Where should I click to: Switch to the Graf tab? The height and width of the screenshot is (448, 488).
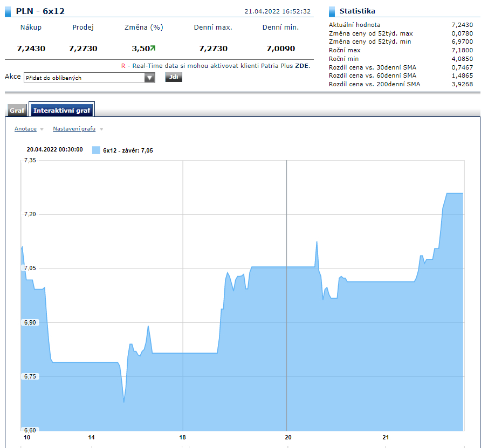(17, 111)
